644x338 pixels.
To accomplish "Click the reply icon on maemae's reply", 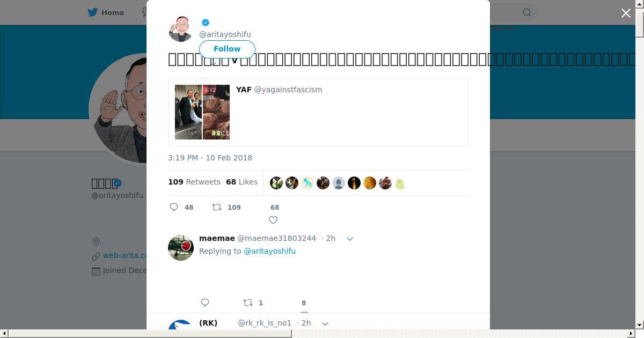I will [205, 303].
